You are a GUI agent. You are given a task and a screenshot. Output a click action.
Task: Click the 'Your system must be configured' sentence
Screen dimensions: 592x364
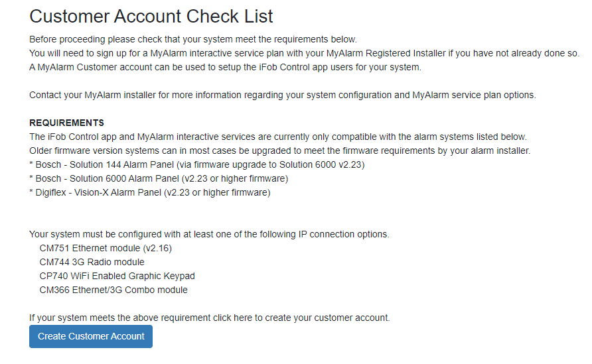click(x=209, y=234)
